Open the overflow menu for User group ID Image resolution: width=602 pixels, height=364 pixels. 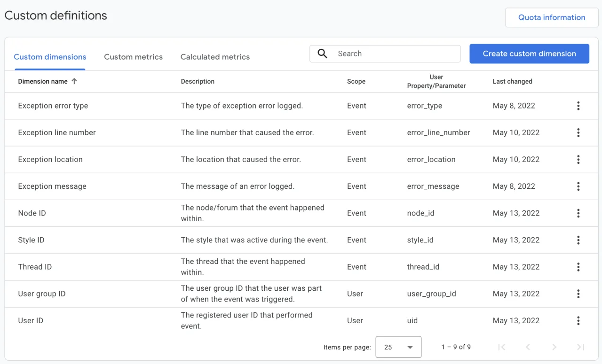click(x=578, y=294)
